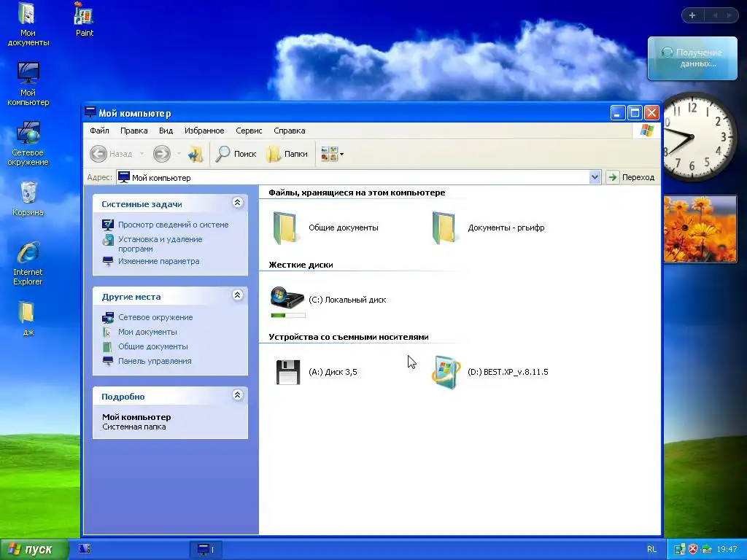The image size is (747, 560).
Task: Click Изменение параметра link
Action: point(158,261)
